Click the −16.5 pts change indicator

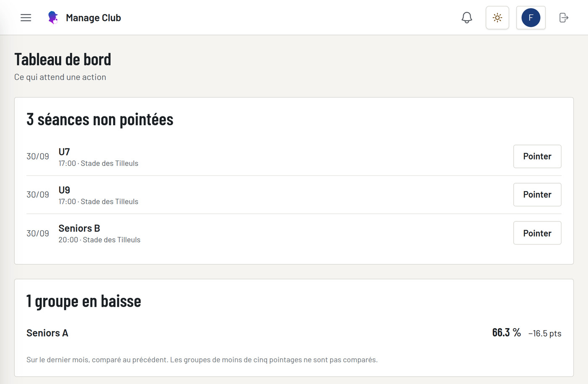click(545, 333)
